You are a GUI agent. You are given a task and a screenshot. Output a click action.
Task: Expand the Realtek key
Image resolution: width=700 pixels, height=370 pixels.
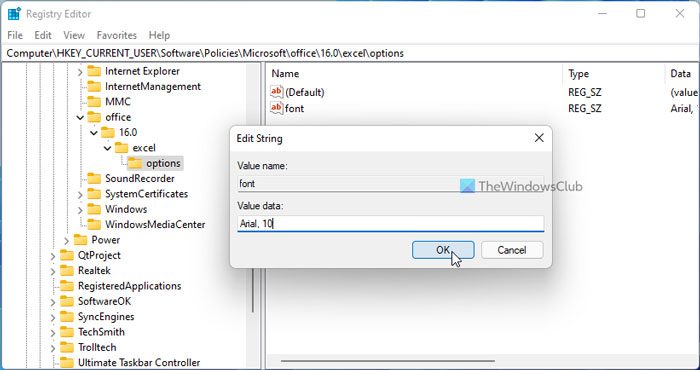point(53,271)
